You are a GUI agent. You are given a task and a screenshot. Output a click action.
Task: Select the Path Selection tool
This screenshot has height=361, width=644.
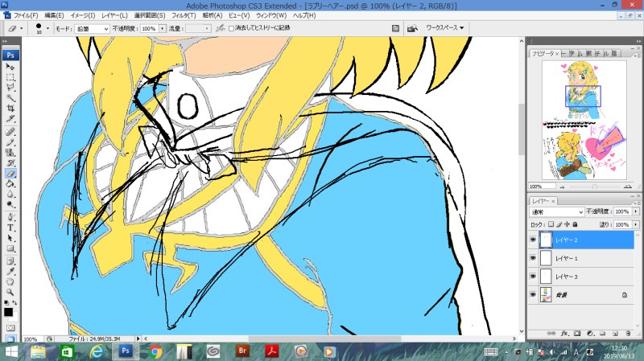[10, 238]
